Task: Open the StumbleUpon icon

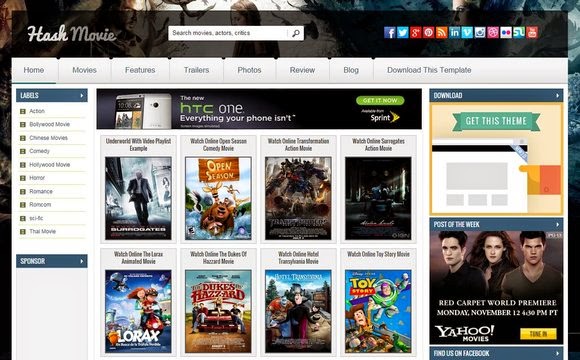Action: coord(519,33)
